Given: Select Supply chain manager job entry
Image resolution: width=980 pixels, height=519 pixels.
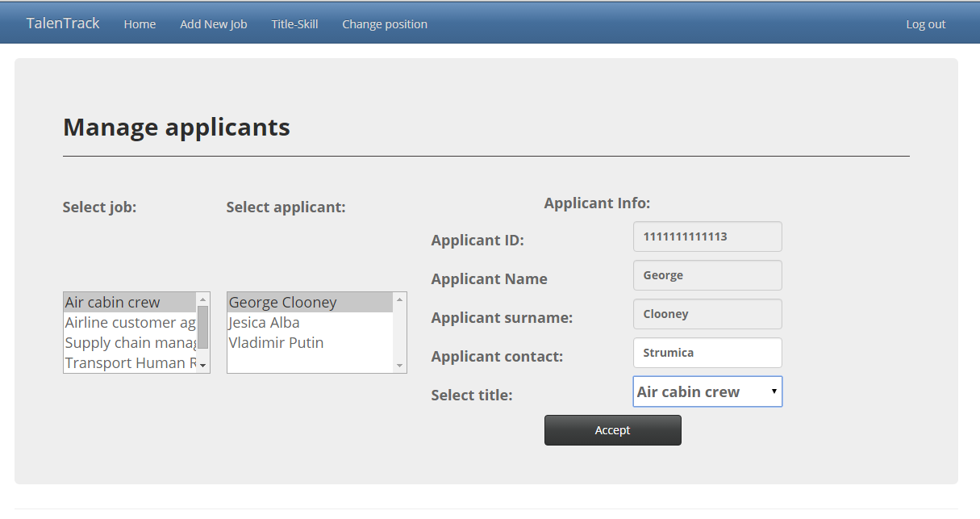Looking at the screenshot, I should (129, 343).
